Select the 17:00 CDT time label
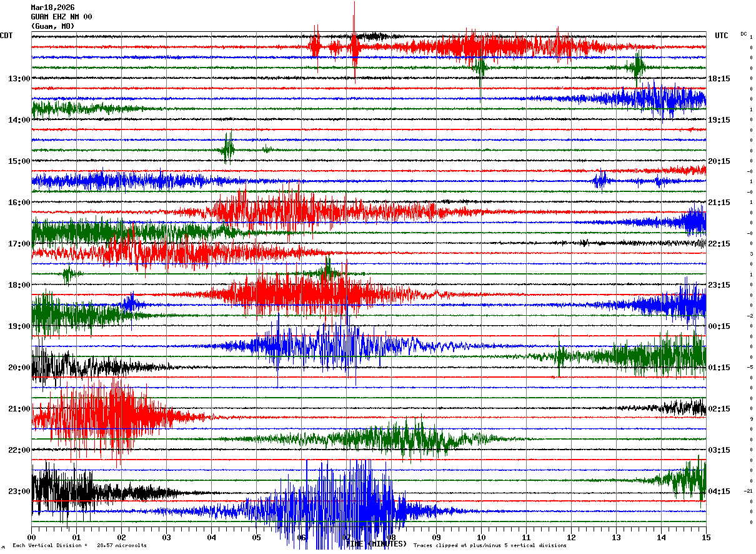Image resolution: width=756 pixels, height=554 pixels. pyautogui.click(x=19, y=244)
